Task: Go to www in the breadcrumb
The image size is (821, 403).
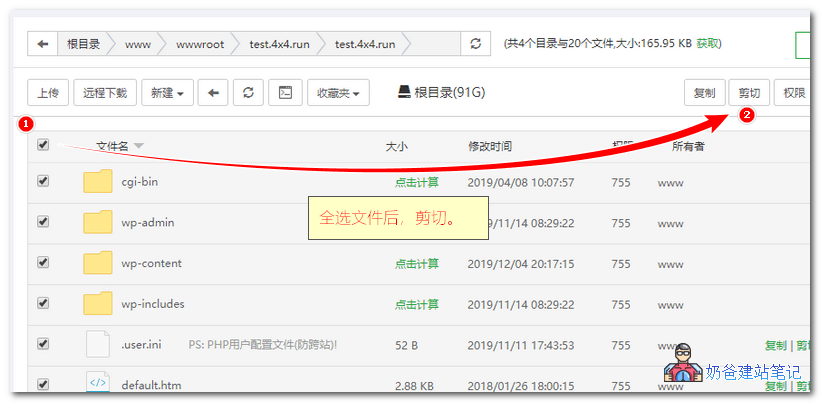Action: 138,44
